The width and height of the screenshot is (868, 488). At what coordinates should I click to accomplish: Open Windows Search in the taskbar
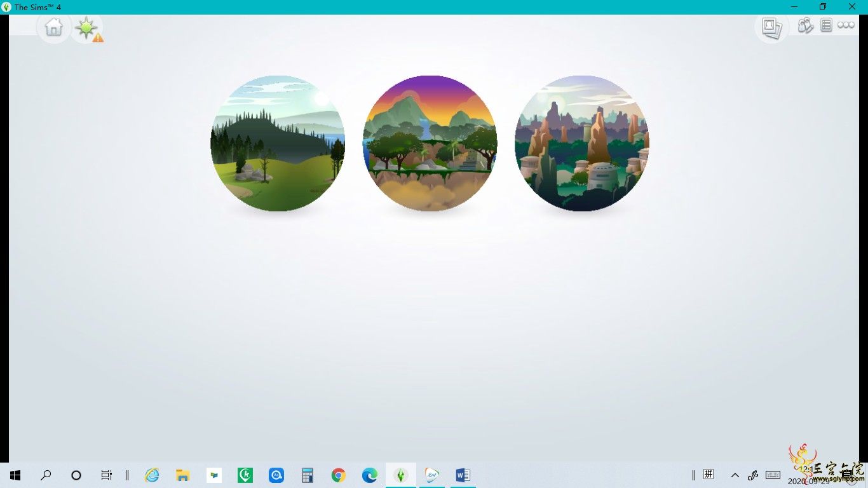tap(46, 475)
